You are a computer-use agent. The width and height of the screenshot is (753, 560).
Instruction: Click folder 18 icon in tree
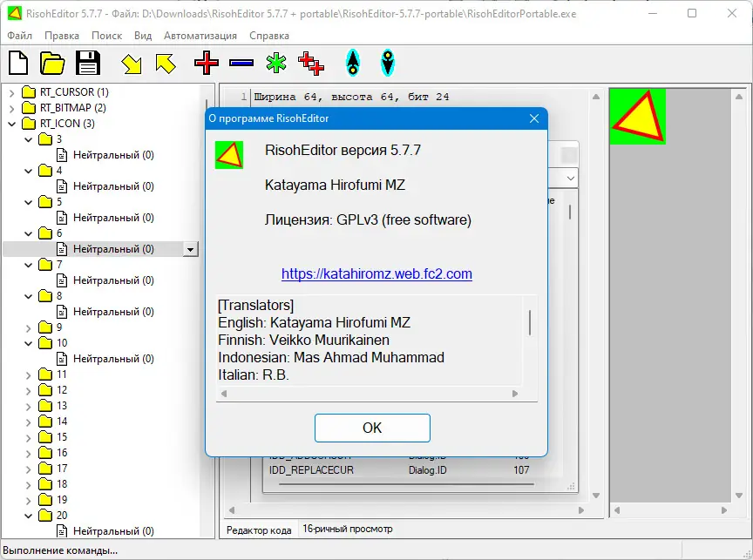pyautogui.click(x=45, y=483)
